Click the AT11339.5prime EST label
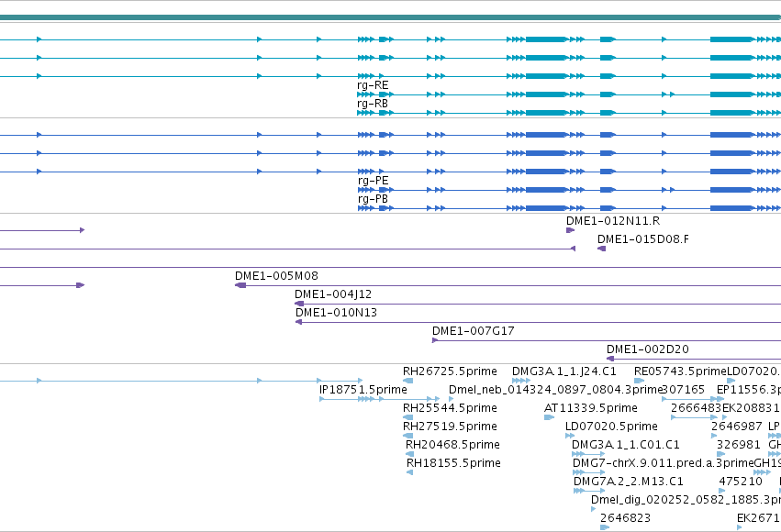Viewport: 781px width, 532px height. tap(591, 408)
